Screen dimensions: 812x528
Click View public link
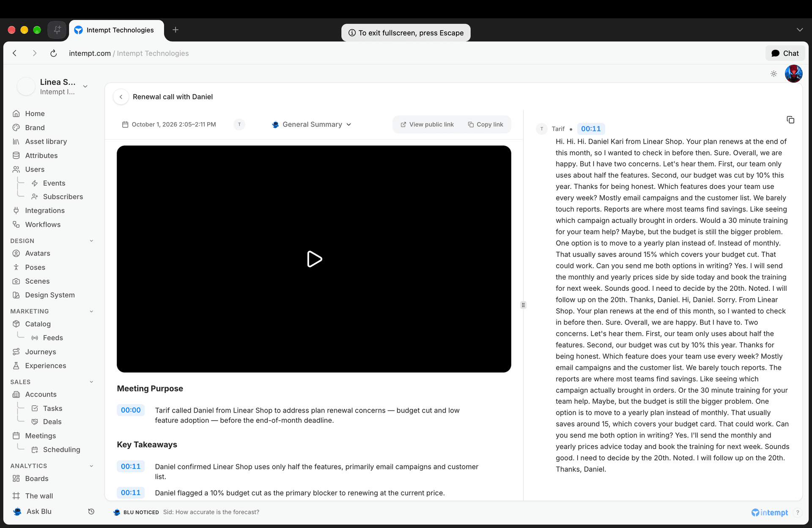tap(427, 124)
